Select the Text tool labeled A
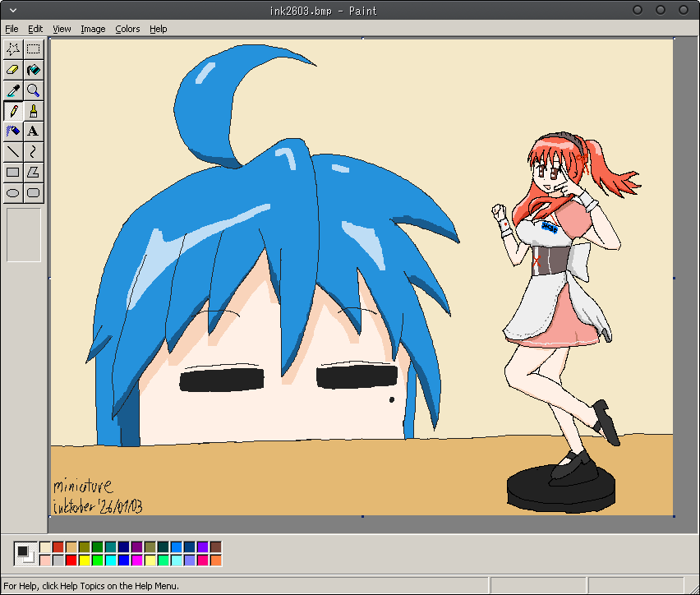Screen dimensions: 700x595 tap(34, 131)
